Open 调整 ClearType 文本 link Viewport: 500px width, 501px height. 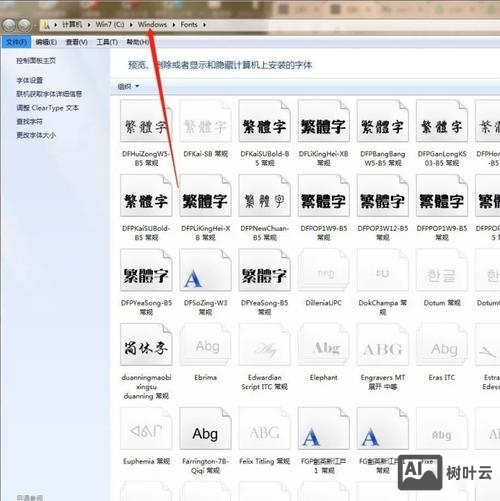click(48, 108)
